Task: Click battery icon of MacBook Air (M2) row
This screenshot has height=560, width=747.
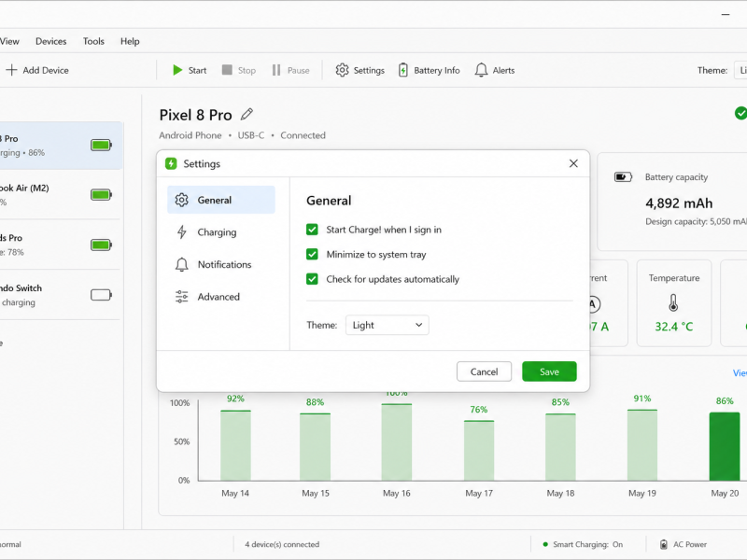Action: 101,195
